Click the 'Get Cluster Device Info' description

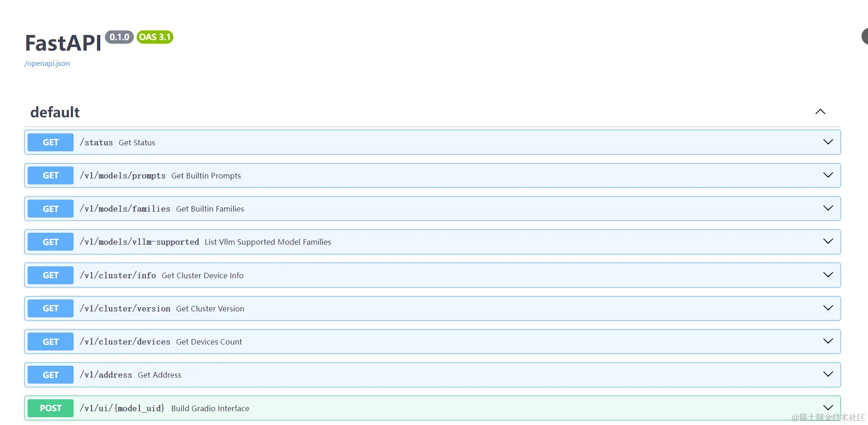(x=203, y=276)
